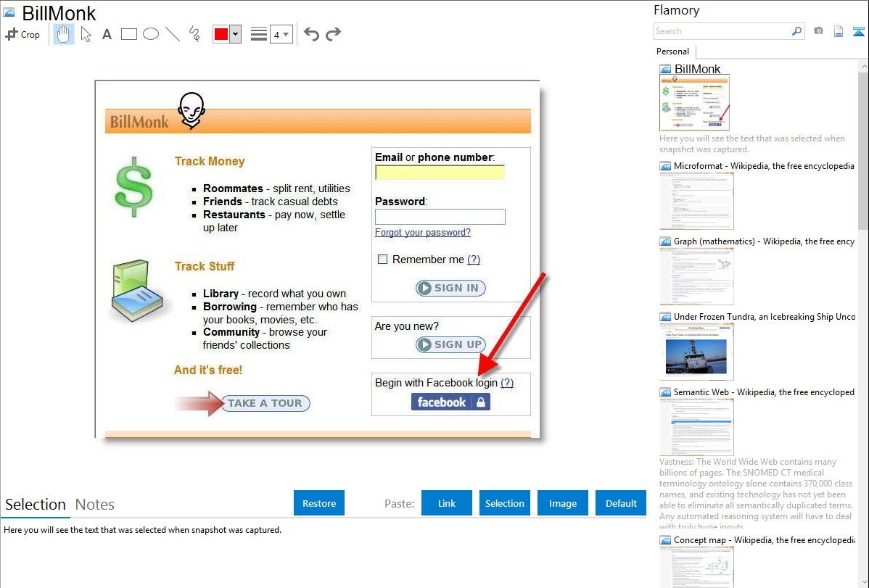Click the camera capture icon
The height and width of the screenshot is (588, 869).
[818, 31]
